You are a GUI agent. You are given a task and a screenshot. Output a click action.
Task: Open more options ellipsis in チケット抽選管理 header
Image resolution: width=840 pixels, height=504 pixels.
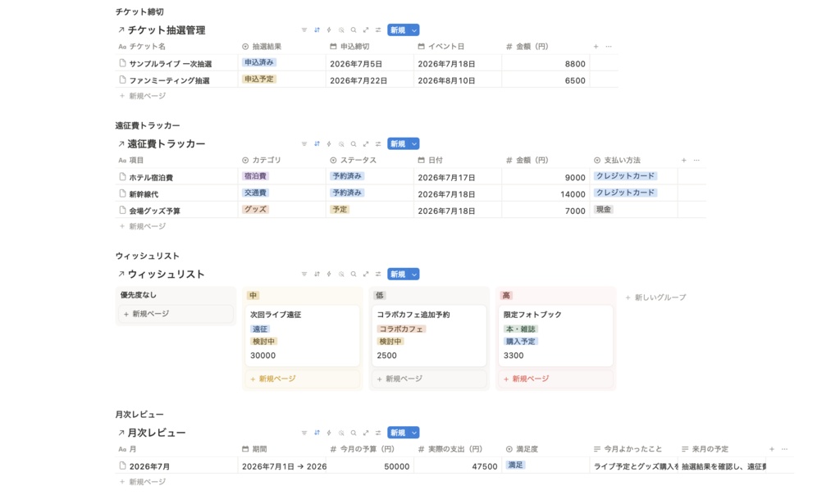(609, 47)
